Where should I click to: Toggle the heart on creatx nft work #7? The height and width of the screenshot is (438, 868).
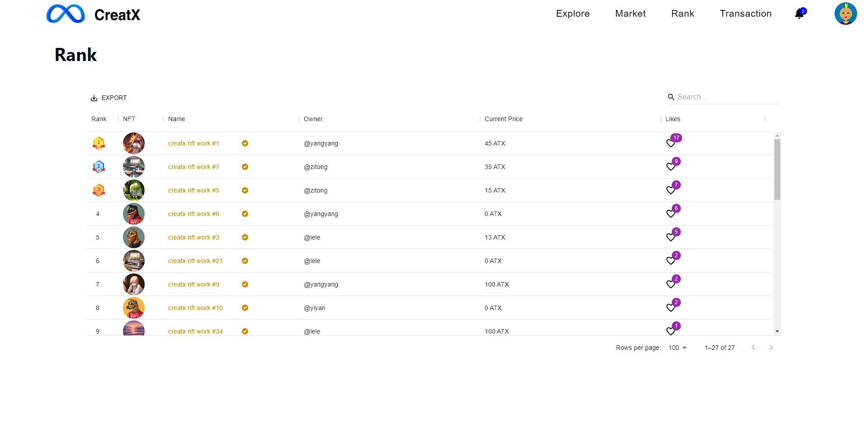[670, 167]
